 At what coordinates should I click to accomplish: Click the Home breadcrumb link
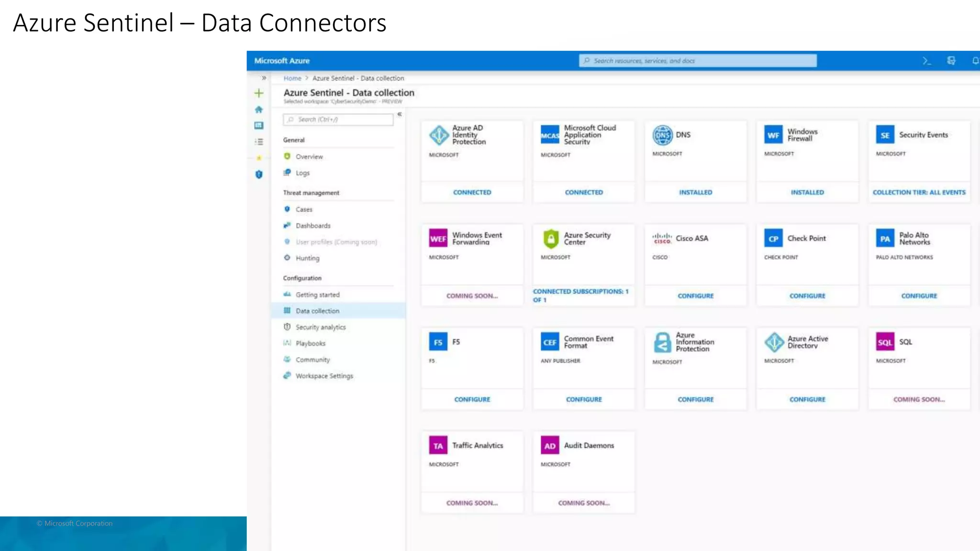point(292,78)
